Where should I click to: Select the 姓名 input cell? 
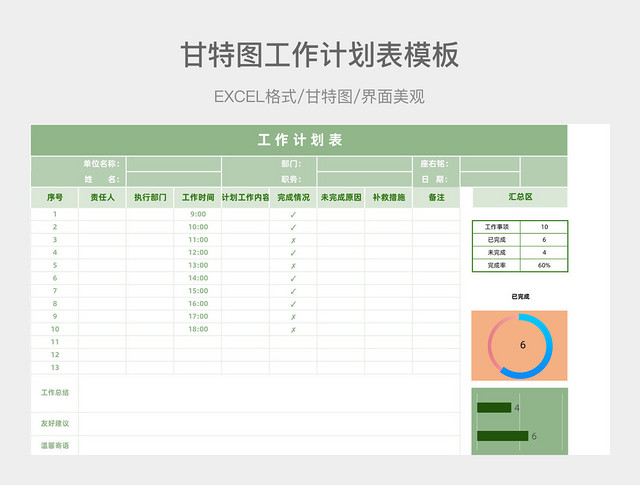tap(174, 179)
